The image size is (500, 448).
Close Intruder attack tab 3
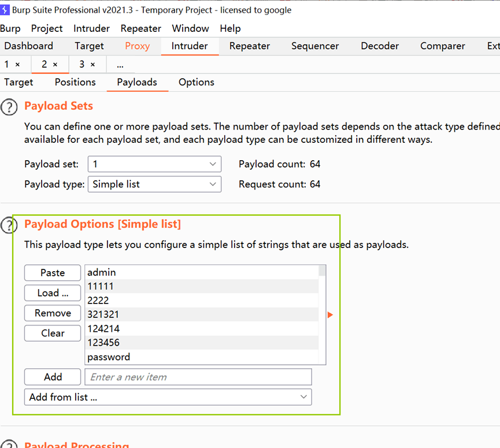93,64
